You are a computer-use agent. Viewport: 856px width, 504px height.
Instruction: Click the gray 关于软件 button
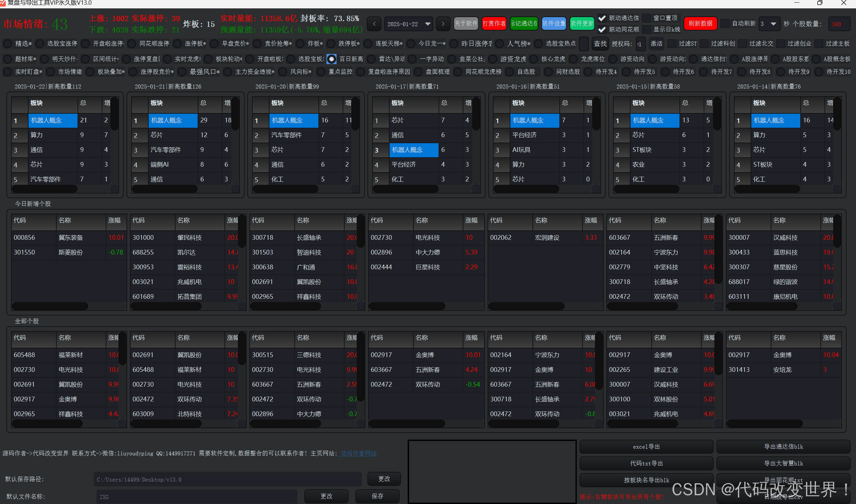[465, 23]
